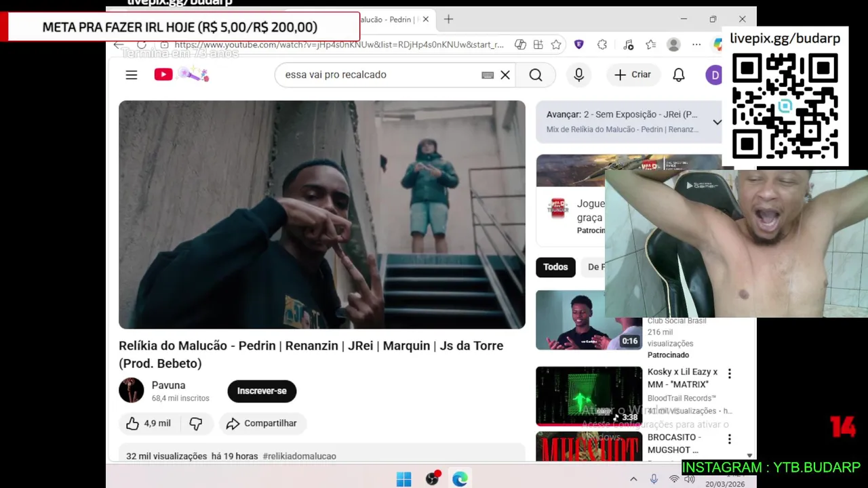Open options for Kosky x Lil Eazy MATRIX video
This screenshot has height=488, width=868.
pos(730,373)
